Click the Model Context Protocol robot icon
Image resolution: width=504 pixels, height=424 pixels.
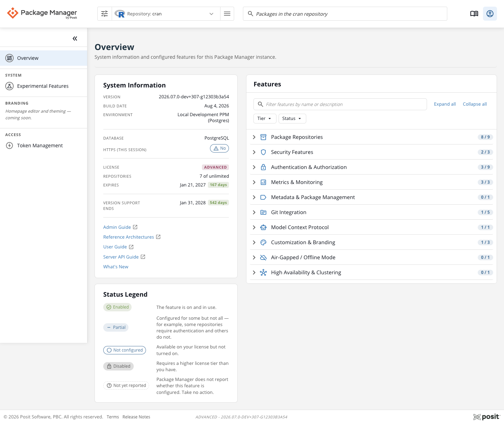(264, 227)
